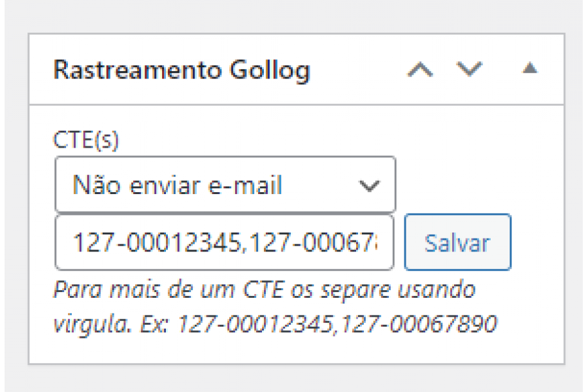Place cursor on truncated '127-00067' value in field
The height and width of the screenshot is (392, 588).
click(x=314, y=242)
